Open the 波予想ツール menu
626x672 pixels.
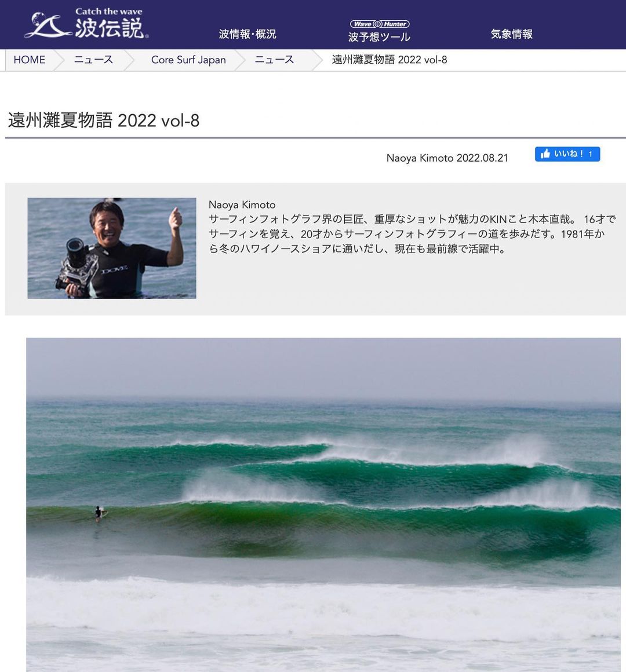[379, 37]
